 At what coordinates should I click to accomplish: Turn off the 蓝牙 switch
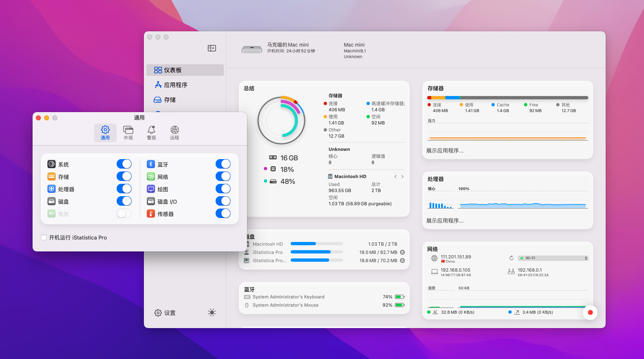click(x=223, y=164)
